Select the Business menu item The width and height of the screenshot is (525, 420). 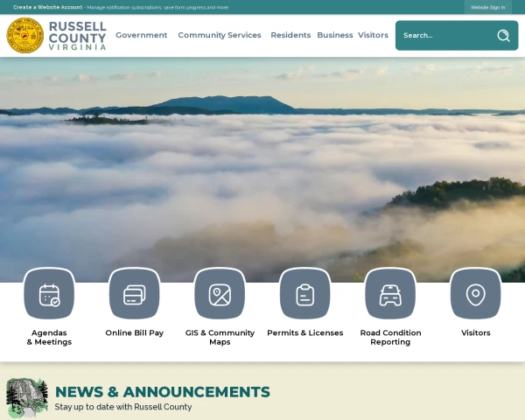[x=334, y=35]
